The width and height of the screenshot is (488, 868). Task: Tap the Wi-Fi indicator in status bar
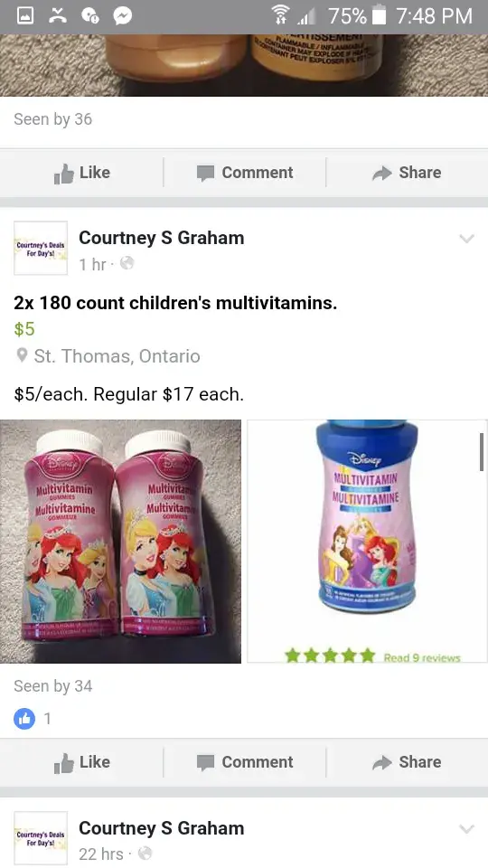pos(281,16)
